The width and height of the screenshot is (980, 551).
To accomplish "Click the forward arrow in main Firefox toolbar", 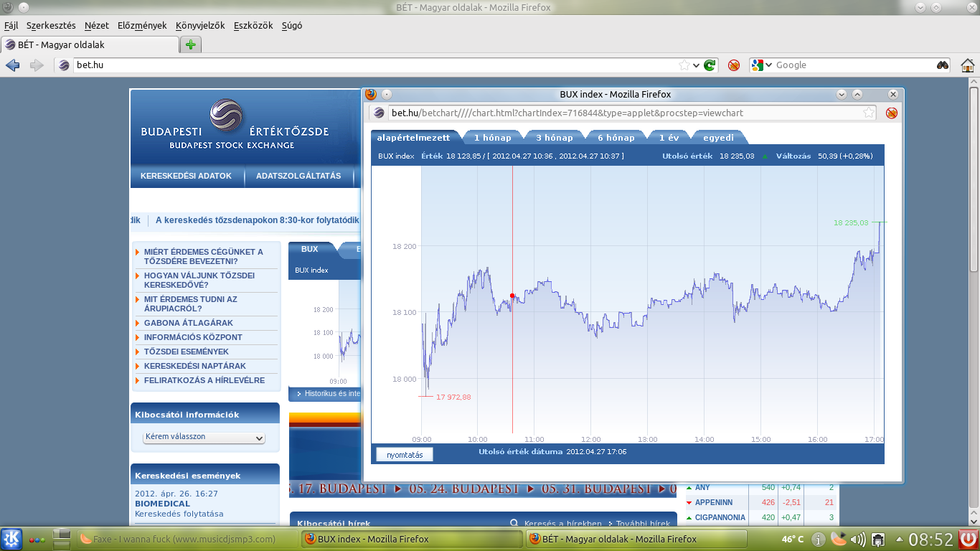I will pyautogui.click(x=37, y=65).
